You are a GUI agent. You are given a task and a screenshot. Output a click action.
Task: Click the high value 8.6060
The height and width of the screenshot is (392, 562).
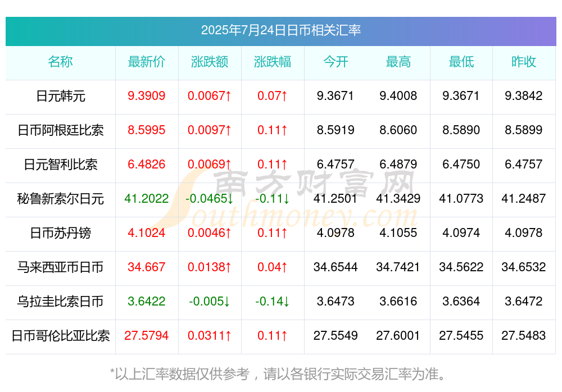[x=398, y=130]
